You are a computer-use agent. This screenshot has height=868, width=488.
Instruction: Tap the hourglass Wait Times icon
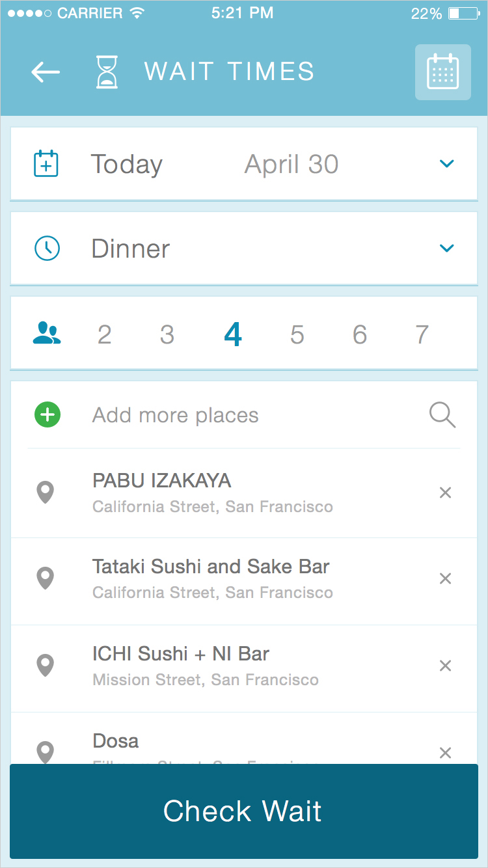107,72
